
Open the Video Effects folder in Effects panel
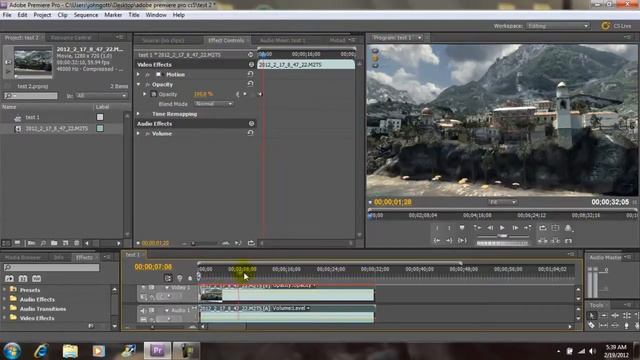[37, 318]
